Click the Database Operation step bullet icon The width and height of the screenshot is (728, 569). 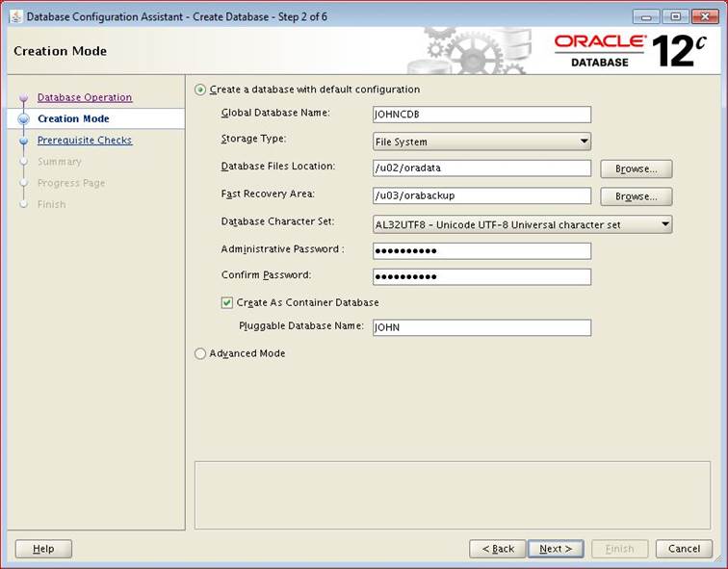pos(24,97)
